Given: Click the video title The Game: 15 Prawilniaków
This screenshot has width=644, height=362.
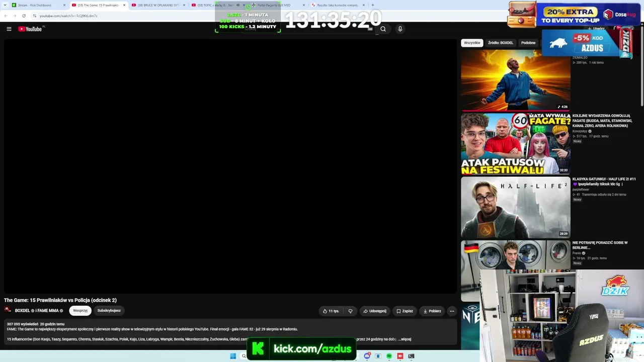Looking at the screenshot, I should [x=60, y=301].
